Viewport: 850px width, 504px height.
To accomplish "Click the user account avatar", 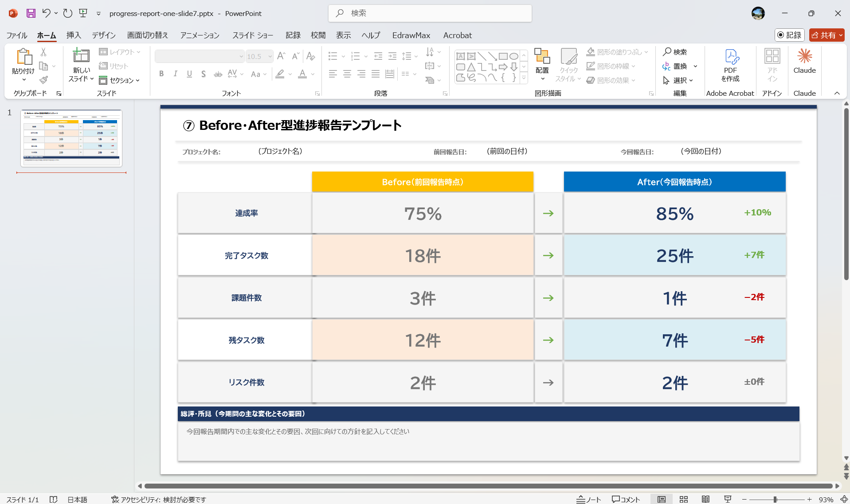I will (758, 13).
